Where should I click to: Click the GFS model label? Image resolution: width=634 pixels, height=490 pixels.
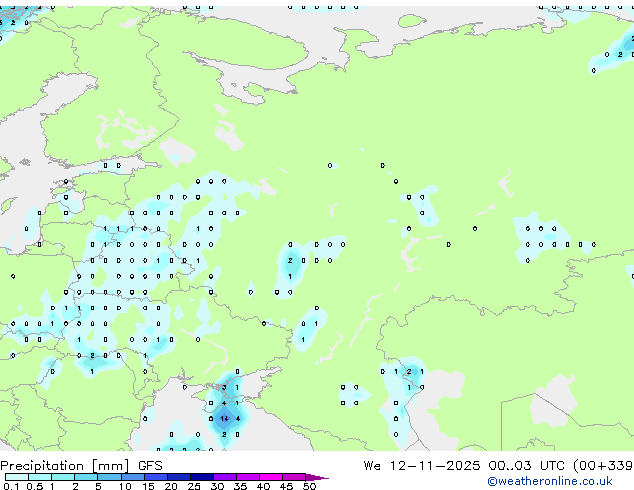click(x=150, y=466)
